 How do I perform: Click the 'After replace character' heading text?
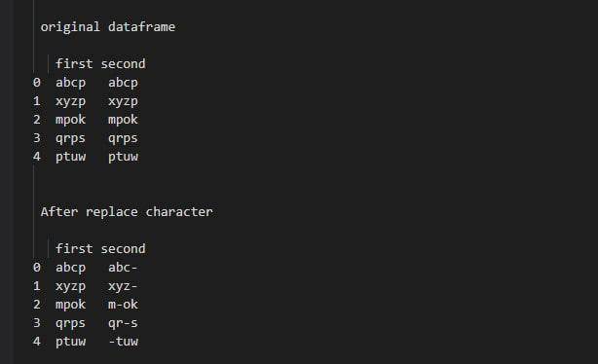pyautogui.click(x=127, y=212)
